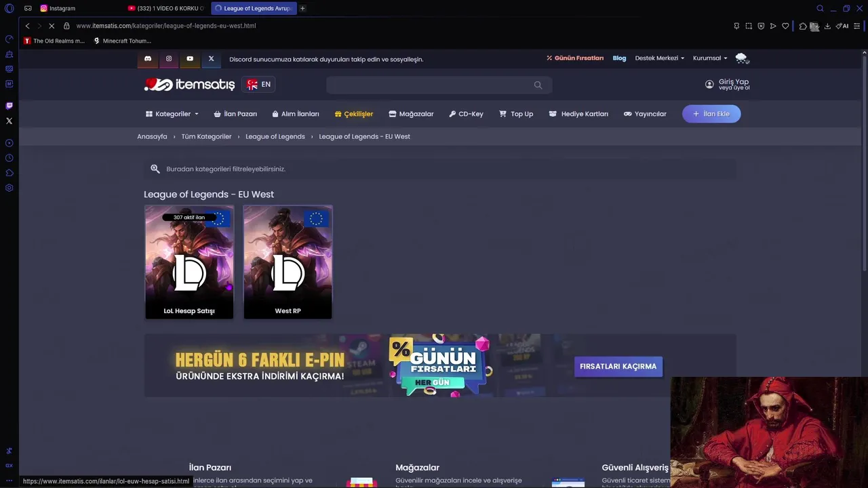Open Minecraft Tohum bookmark
The image size is (868, 488).
[122, 41]
